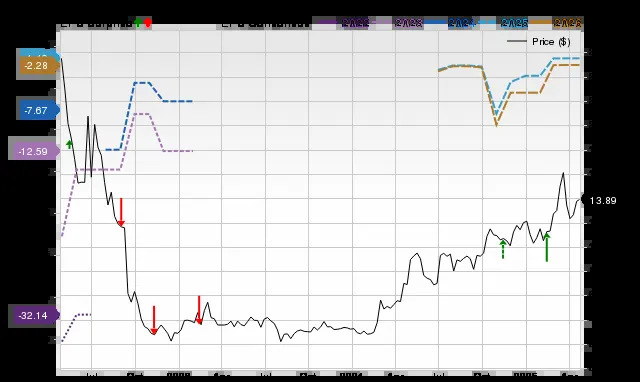
Task: Select the small green surprise arrow near chart start
Action: coord(69,144)
